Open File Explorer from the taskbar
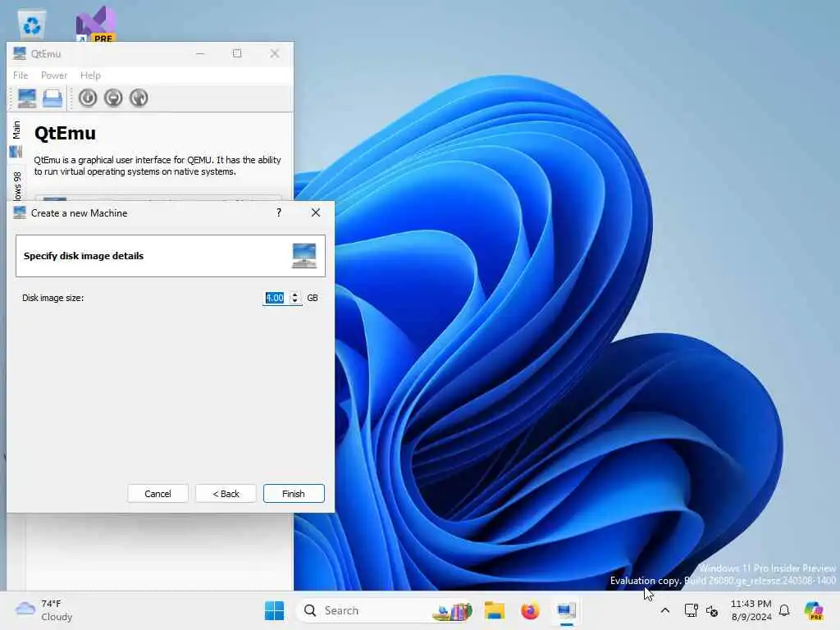The height and width of the screenshot is (630, 840). coord(495,610)
